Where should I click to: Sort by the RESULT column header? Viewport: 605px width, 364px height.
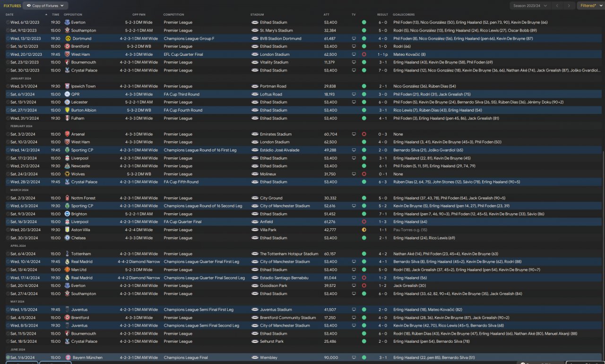[x=382, y=15]
